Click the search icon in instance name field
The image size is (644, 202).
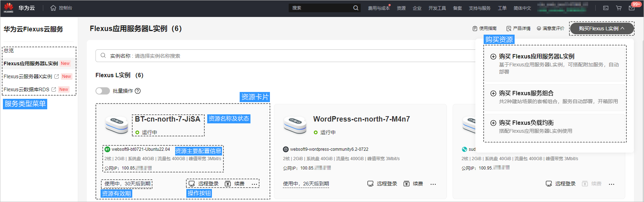point(103,56)
